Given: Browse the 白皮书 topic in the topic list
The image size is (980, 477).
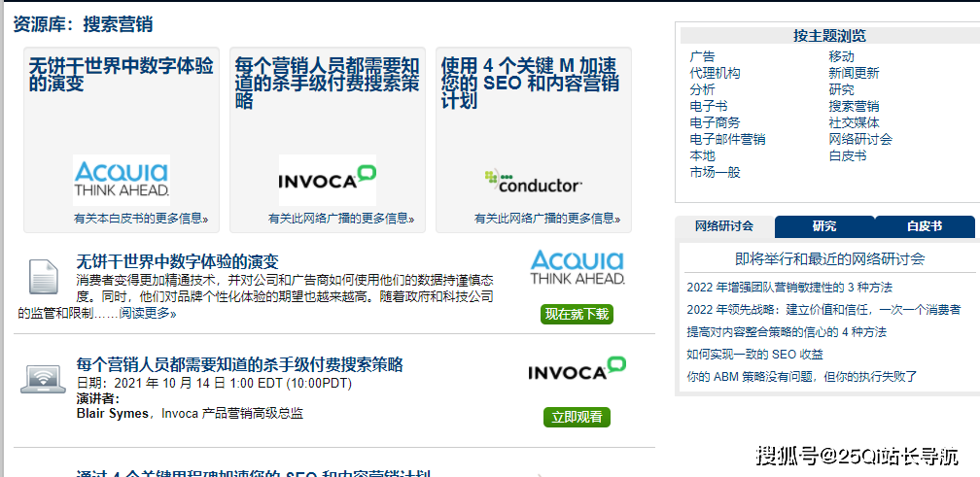Looking at the screenshot, I should coord(848,155).
